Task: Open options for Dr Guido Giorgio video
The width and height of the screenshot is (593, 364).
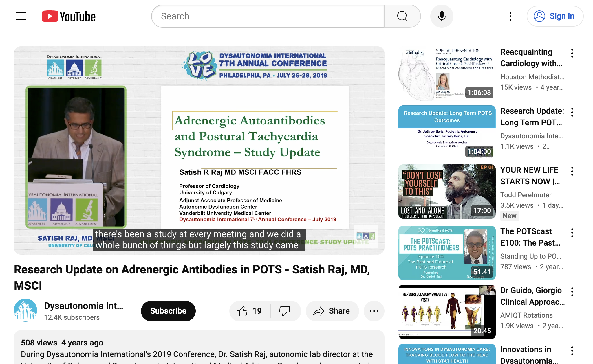Action: (572, 292)
